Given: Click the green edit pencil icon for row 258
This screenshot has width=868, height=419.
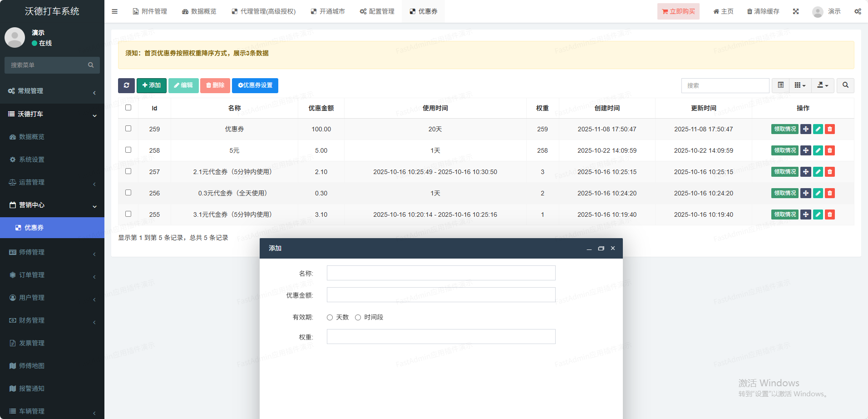Looking at the screenshot, I should [818, 150].
